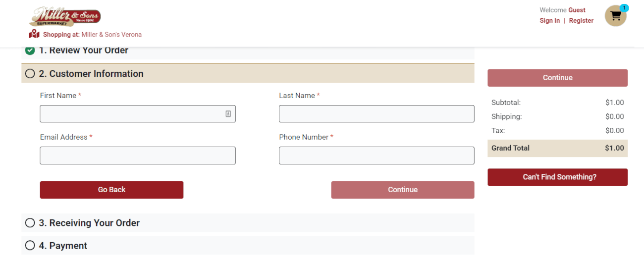644x263 pixels.
Task: Focus the Phone Number input field
Action: 376,156
